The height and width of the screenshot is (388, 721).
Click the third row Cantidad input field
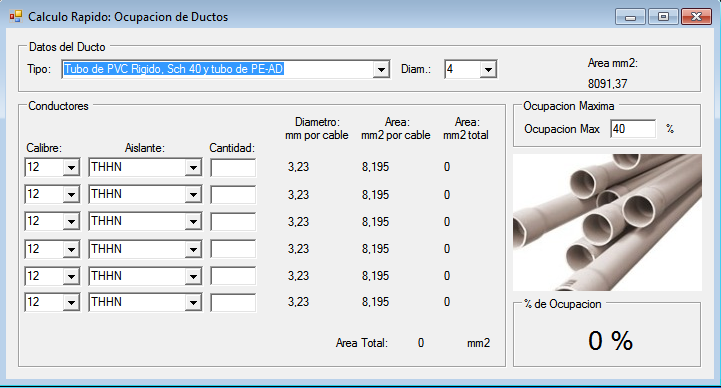[233, 222]
